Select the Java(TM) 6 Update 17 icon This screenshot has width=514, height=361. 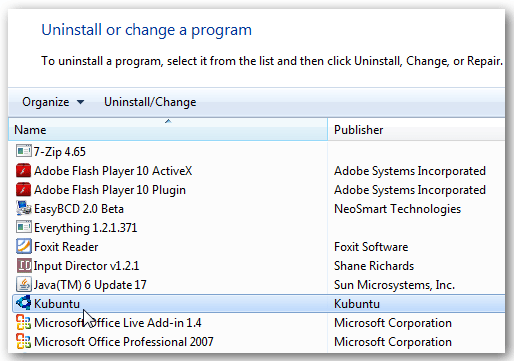pyautogui.click(x=24, y=284)
